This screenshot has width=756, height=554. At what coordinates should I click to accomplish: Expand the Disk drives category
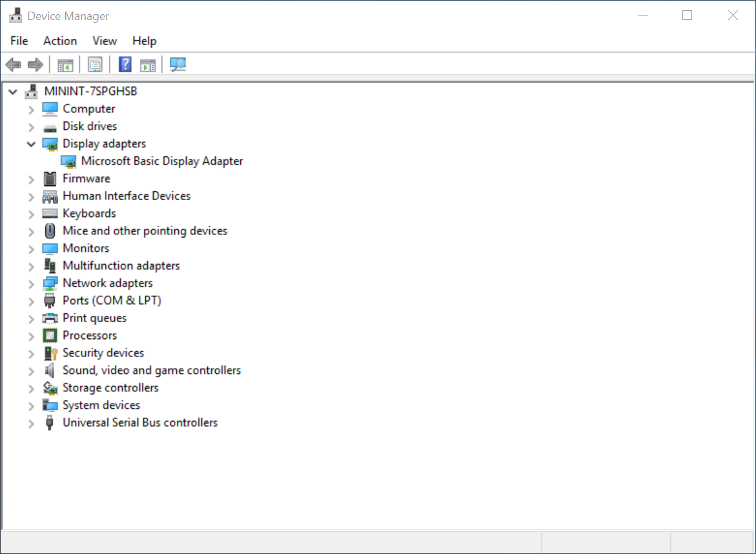tap(32, 127)
